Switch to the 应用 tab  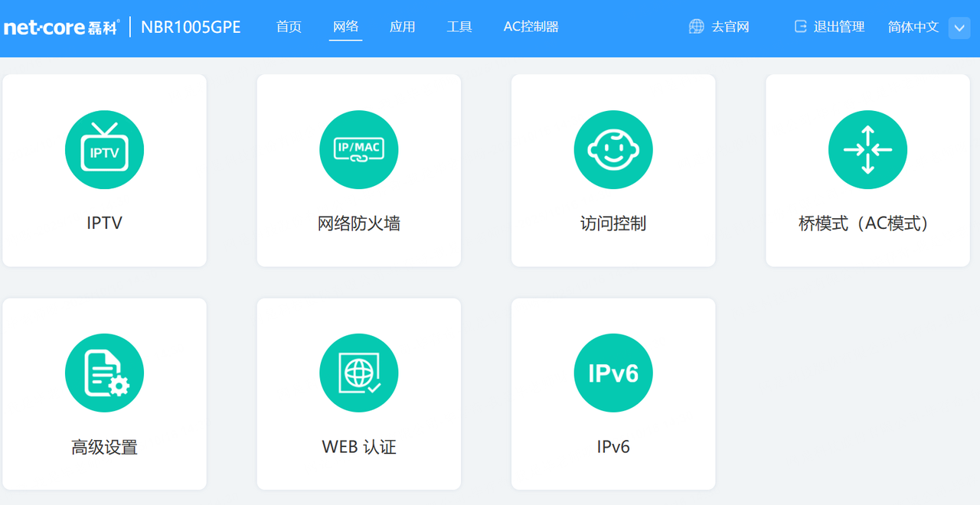pos(403,27)
